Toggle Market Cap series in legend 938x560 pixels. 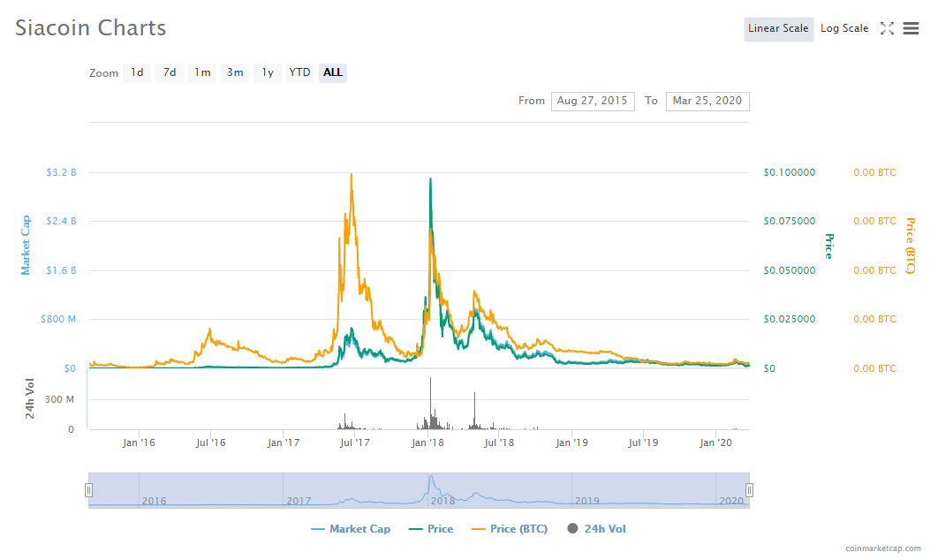[351, 529]
